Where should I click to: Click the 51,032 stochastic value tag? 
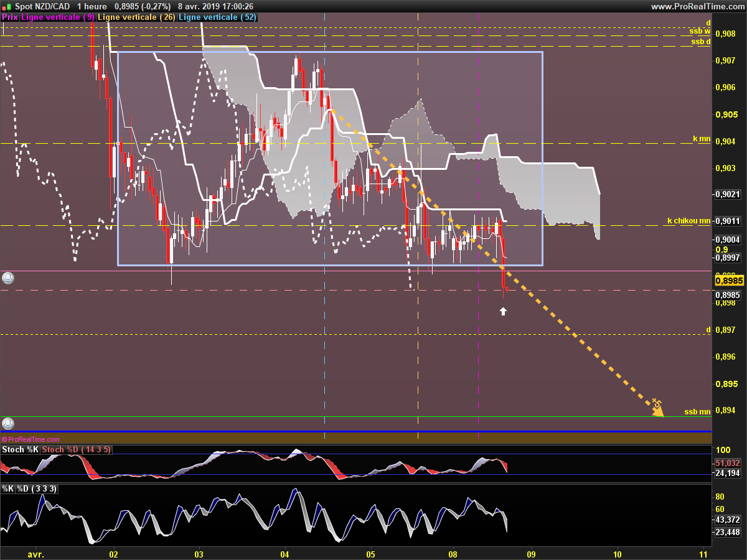[728, 463]
